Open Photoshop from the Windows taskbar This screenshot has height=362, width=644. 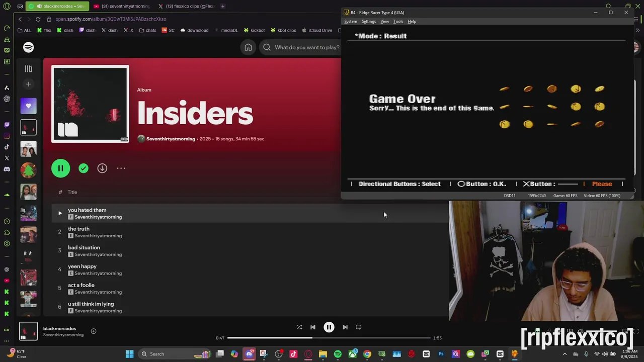(x=441, y=354)
